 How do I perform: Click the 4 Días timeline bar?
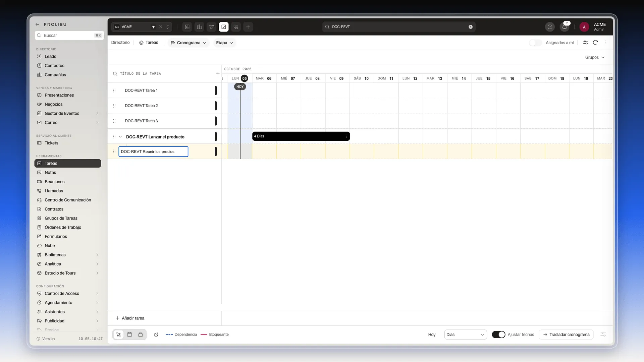coord(301,136)
